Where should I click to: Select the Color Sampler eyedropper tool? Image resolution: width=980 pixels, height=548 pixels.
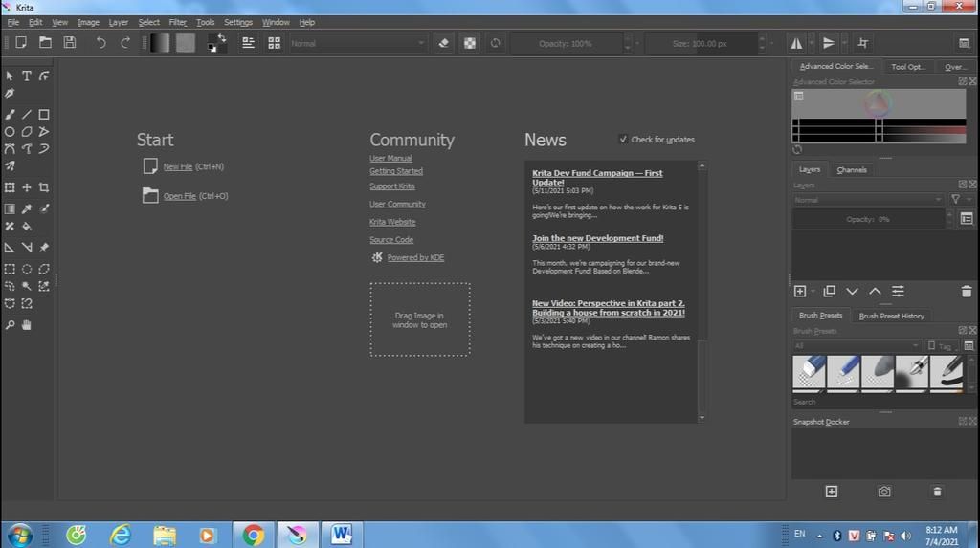pyautogui.click(x=27, y=208)
